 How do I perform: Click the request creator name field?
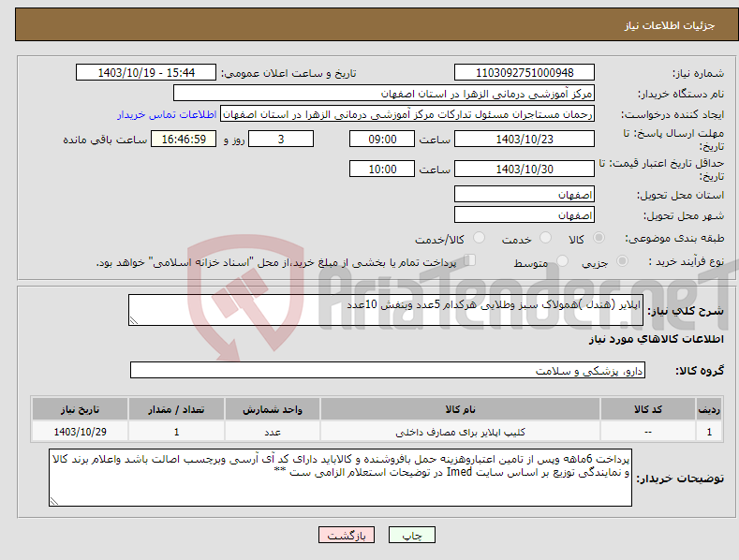[407, 114]
